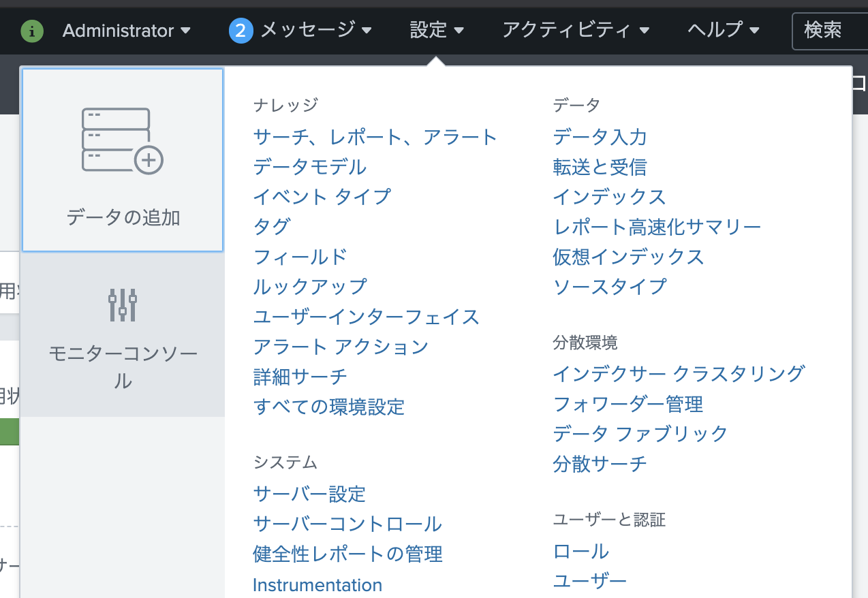Open the Administrator dropdown menu
The image size is (868, 598).
pyautogui.click(x=127, y=31)
